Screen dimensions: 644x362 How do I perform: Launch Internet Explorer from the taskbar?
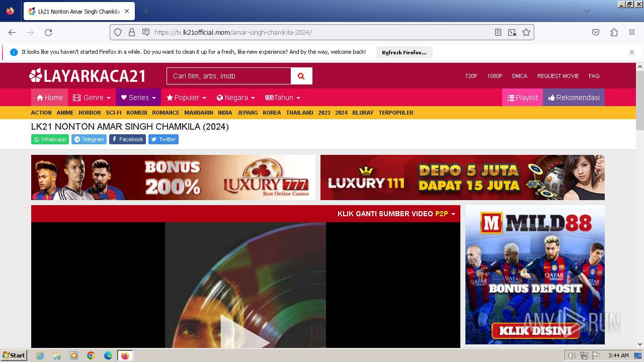(x=40, y=355)
